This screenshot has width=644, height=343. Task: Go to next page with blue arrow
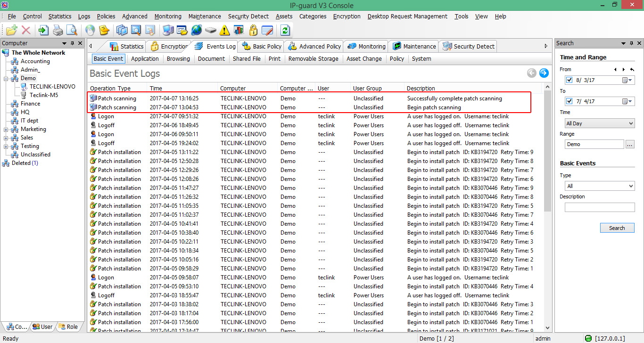click(x=544, y=73)
